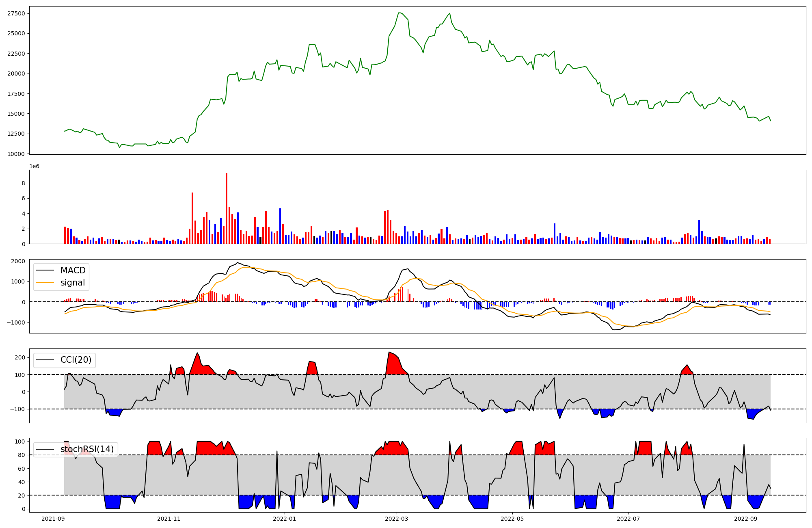812x528 pixels.
Task: Click the CCI(20) legend label
Action: click(x=76, y=360)
